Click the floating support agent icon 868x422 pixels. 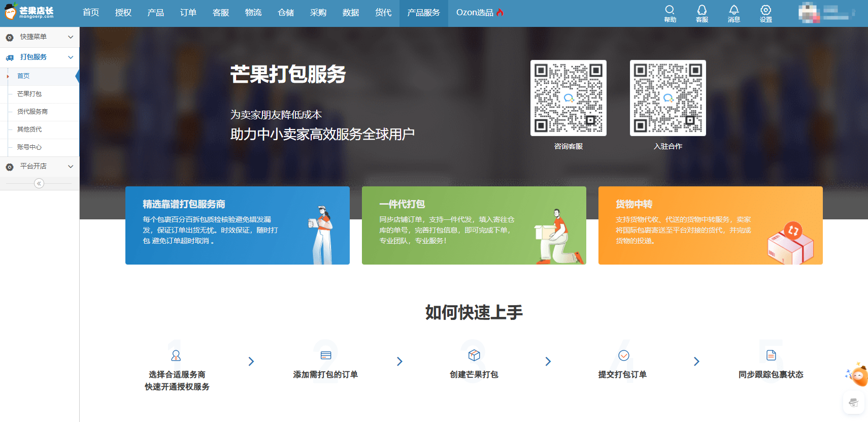(853, 403)
